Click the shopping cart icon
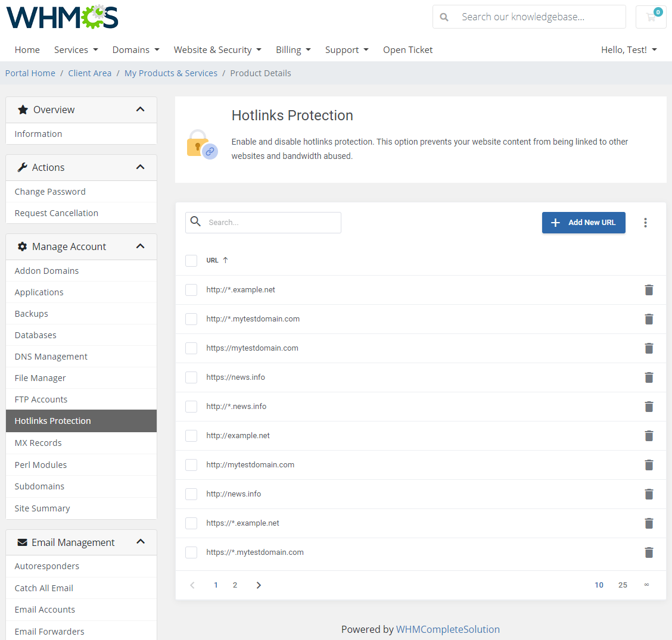 [651, 17]
